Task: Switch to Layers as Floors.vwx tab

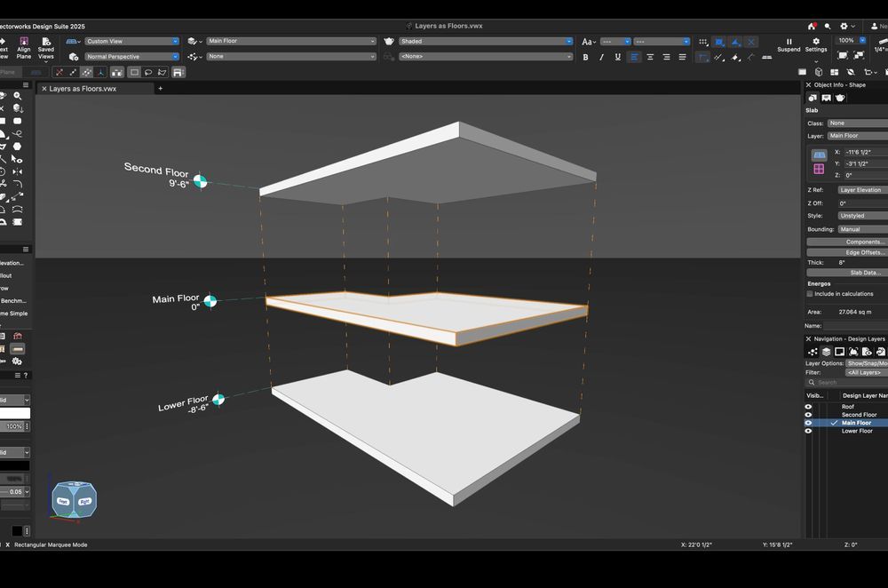Action: tap(83, 89)
